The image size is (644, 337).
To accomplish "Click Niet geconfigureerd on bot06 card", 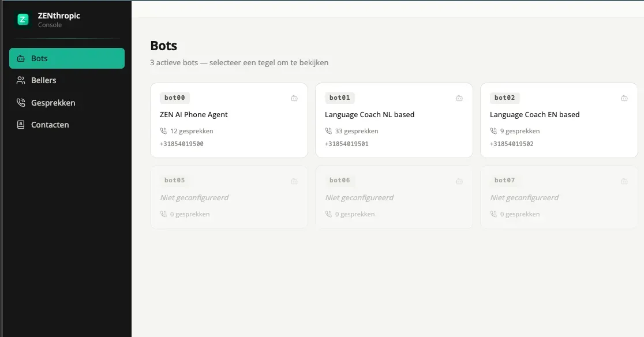I will (x=360, y=197).
